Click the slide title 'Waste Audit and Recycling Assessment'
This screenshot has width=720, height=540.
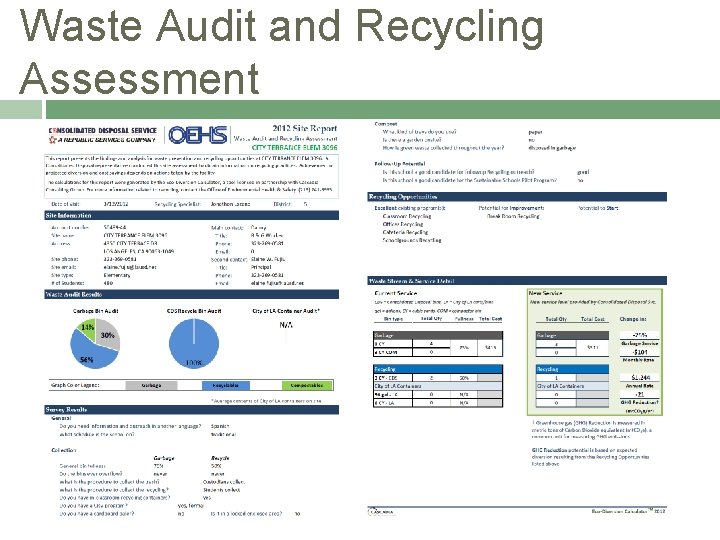pyautogui.click(x=281, y=51)
